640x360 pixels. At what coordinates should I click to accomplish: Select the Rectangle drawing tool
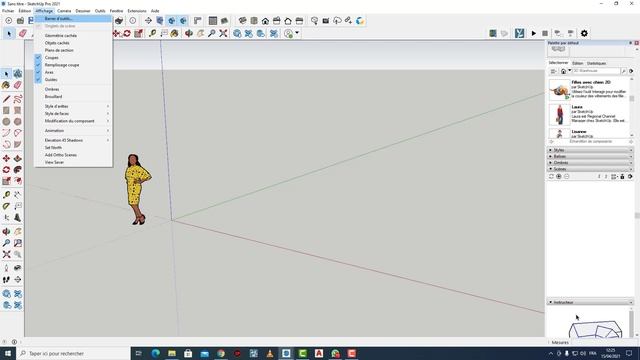[6, 110]
